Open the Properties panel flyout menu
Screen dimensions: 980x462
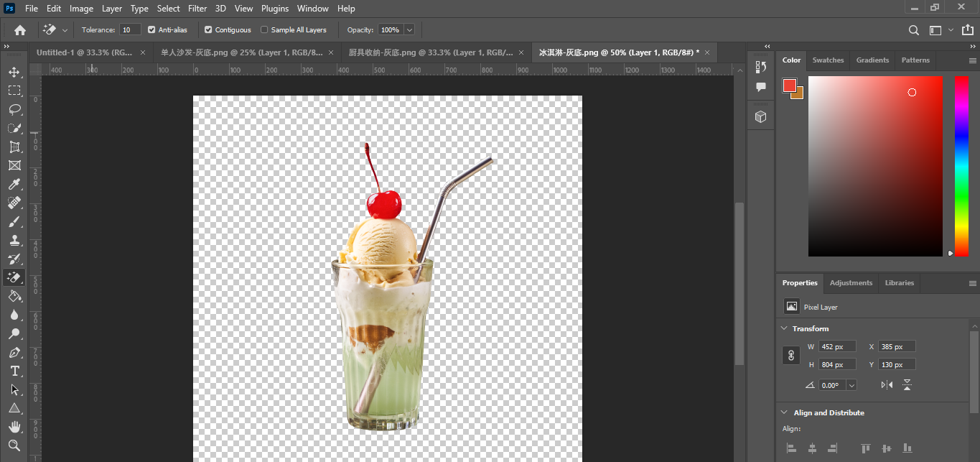coord(973,283)
